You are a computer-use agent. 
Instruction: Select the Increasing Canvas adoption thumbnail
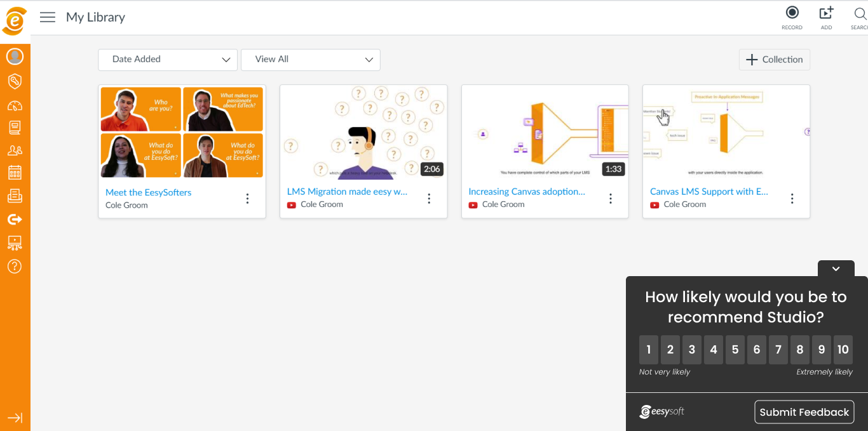545,132
